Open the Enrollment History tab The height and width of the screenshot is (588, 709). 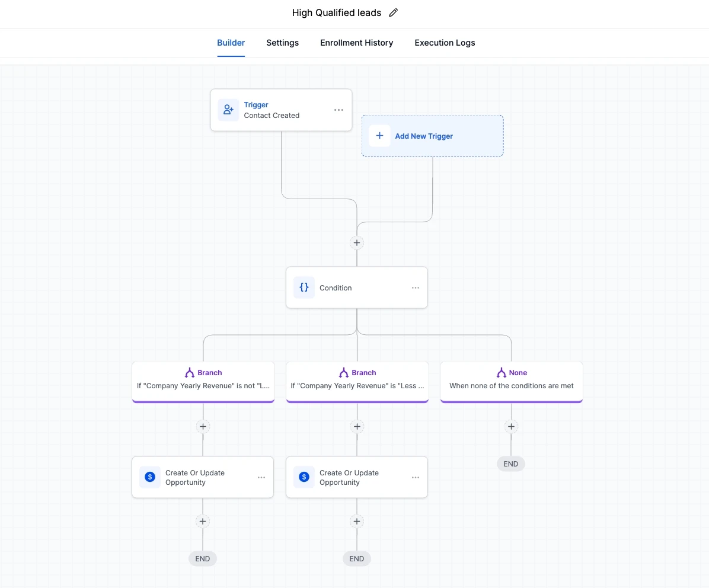point(357,43)
